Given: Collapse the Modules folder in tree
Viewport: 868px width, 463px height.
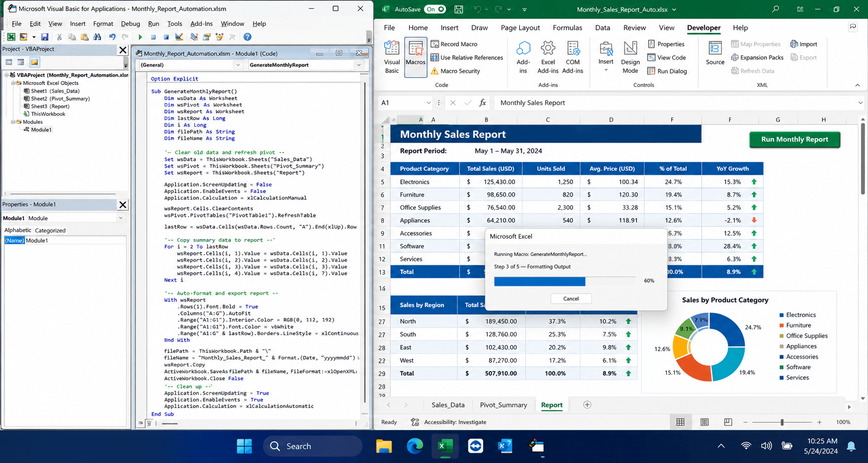Looking at the screenshot, I should click(x=13, y=122).
